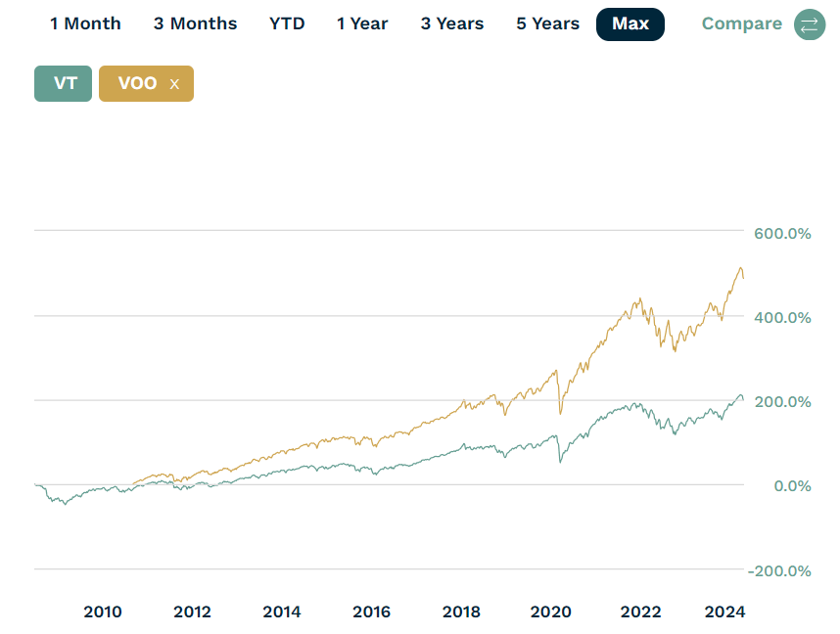Click the compare swap arrows icon
Screen dimensions: 840x634
[x=809, y=24]
